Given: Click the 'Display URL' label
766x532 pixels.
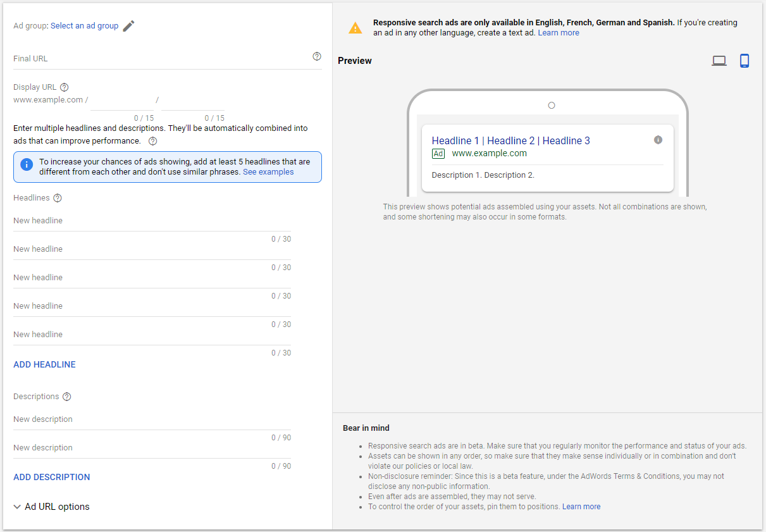Looking at the screenshot, I should pos(35,87).
